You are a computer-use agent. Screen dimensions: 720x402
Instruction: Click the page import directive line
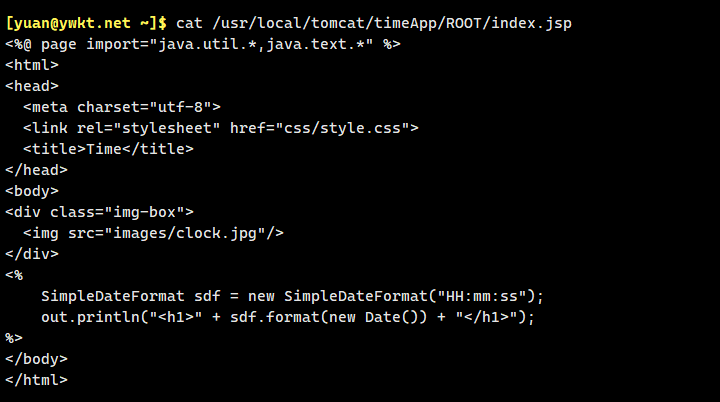[x=203, y=44]
